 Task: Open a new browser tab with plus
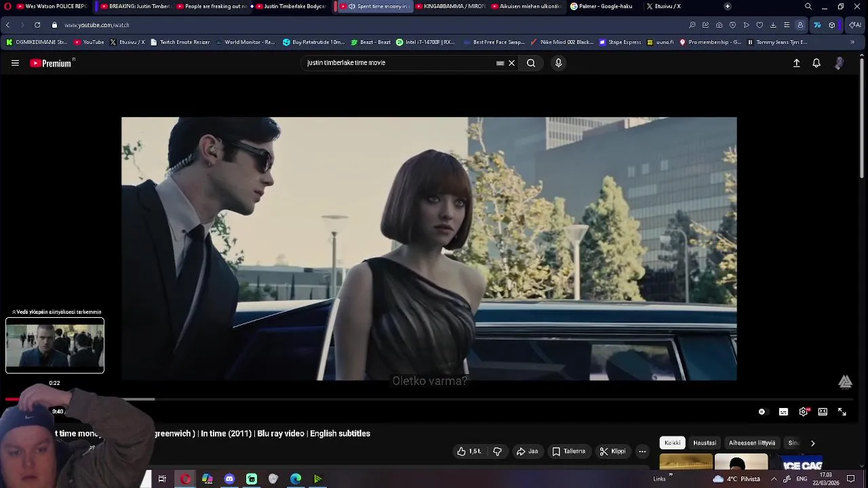728,6
